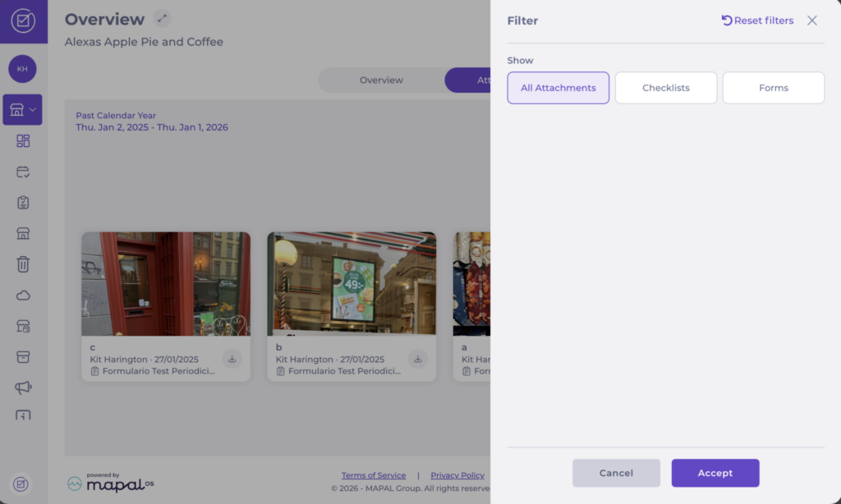Open the Terms of Service link
Viewport: 841px width, 504px height.
pos(374,475)
